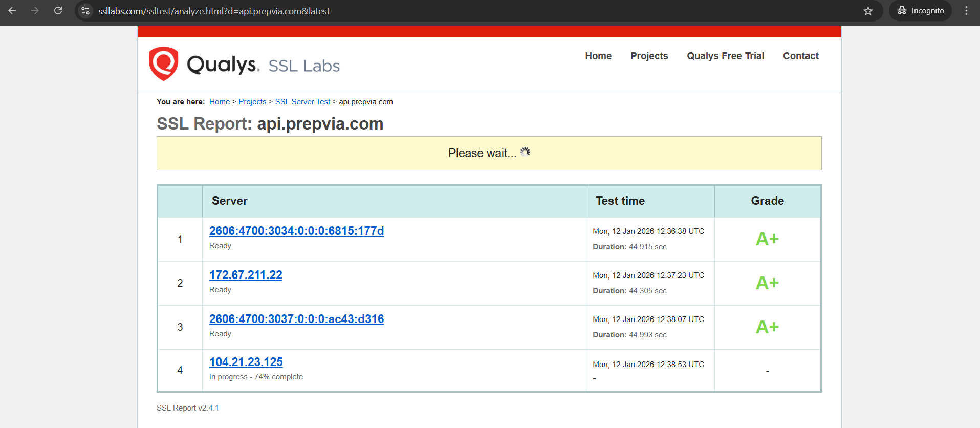The height and width of the screenshot is (428, 980).
Task: Open server 172.67.211.22 report
Action: pos(246,275)
